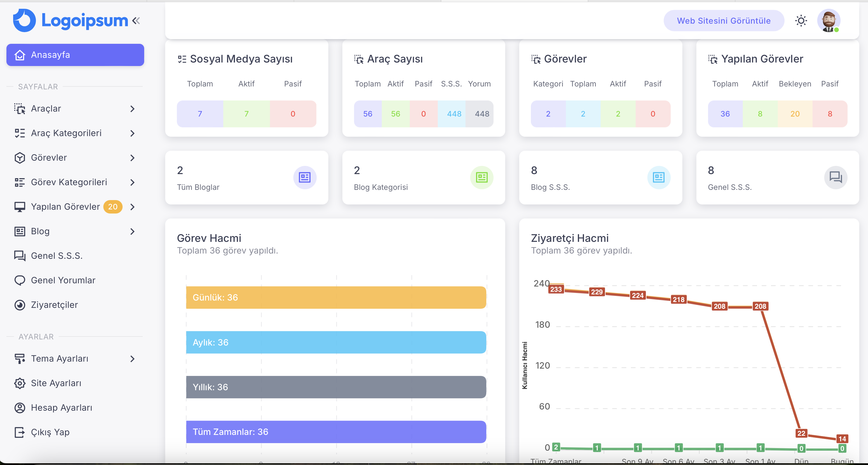Open the user avatar profile menu
Image resolution: width=868 pixels, height=465 pixels.
point(829,21)
